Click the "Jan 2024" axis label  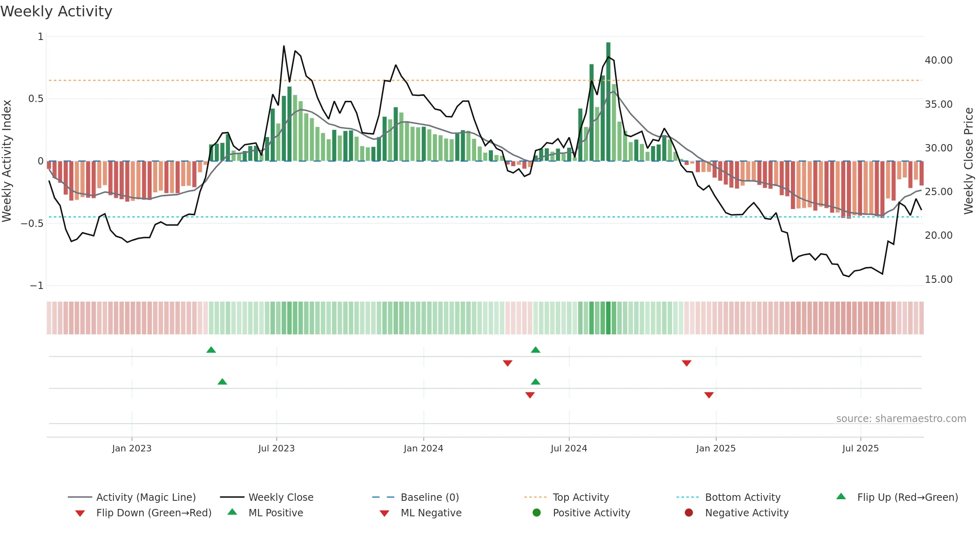[x=423, y=448]
